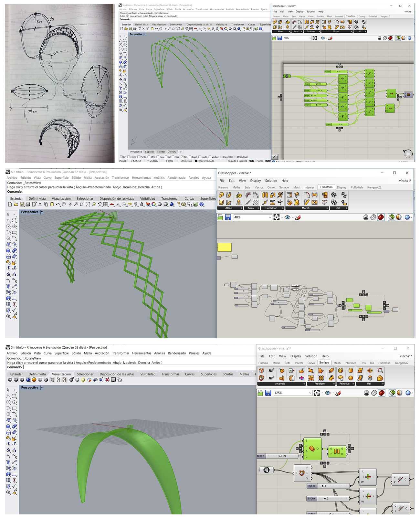Click the Index slider showing value 1

328,486
